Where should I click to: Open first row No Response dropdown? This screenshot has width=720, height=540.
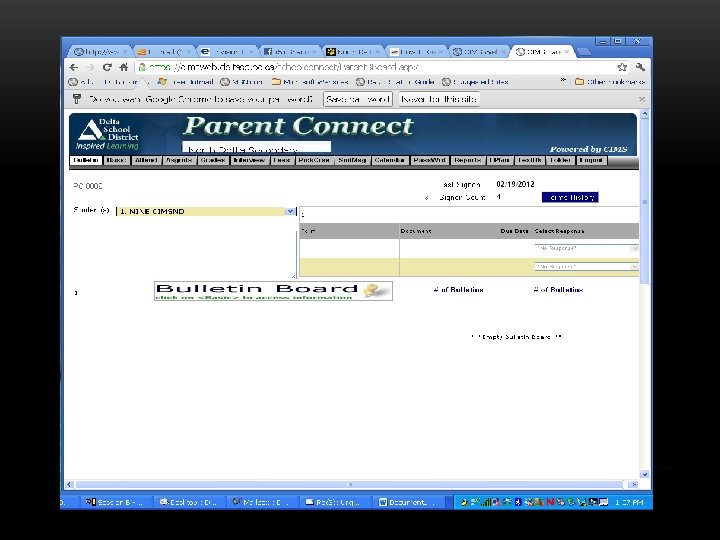(x=586, y=248)
